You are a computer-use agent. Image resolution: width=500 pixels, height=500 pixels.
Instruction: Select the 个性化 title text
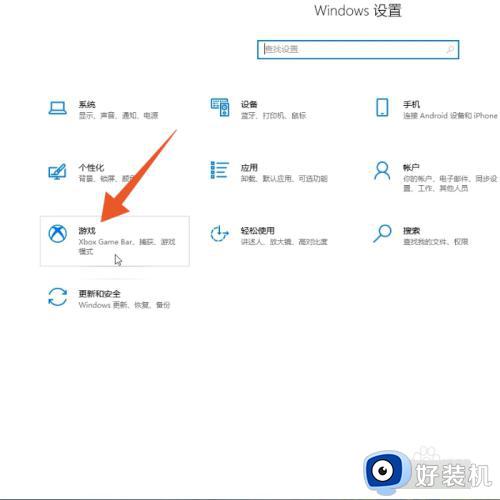click(91, 167)
